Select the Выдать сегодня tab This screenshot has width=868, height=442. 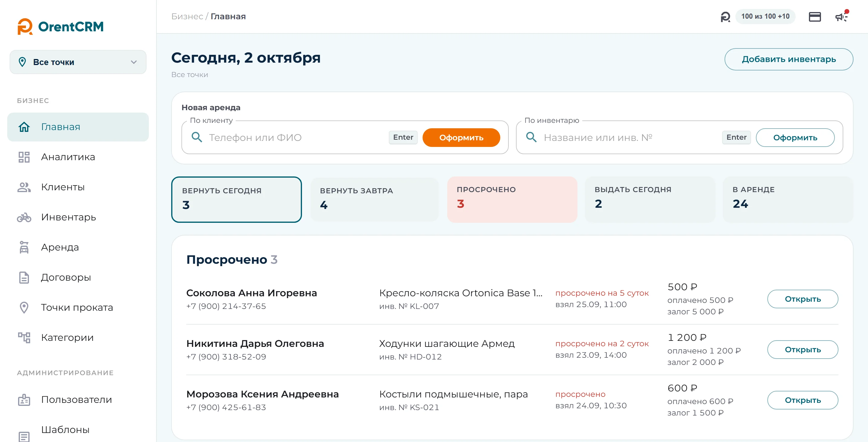tap(650, 200)
